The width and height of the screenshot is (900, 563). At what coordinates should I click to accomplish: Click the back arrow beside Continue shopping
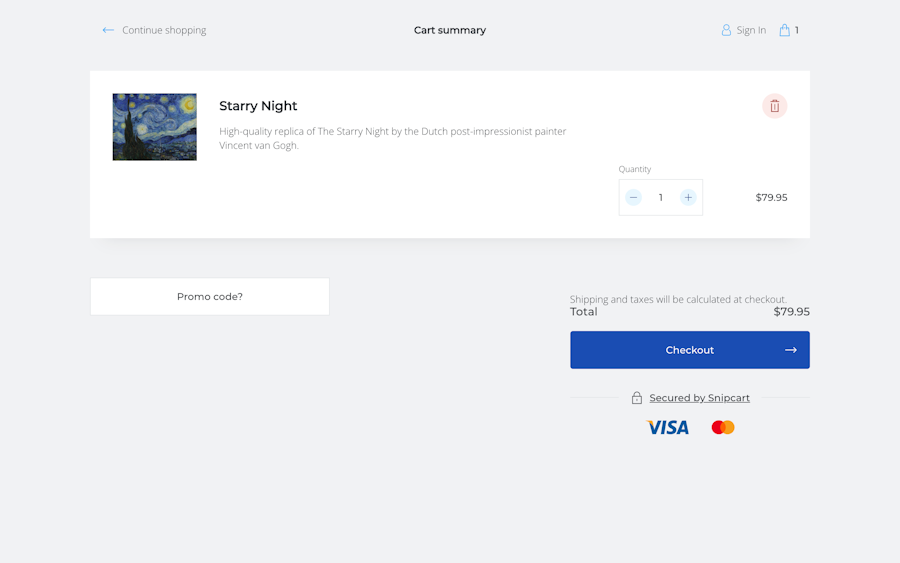point(108,30)
